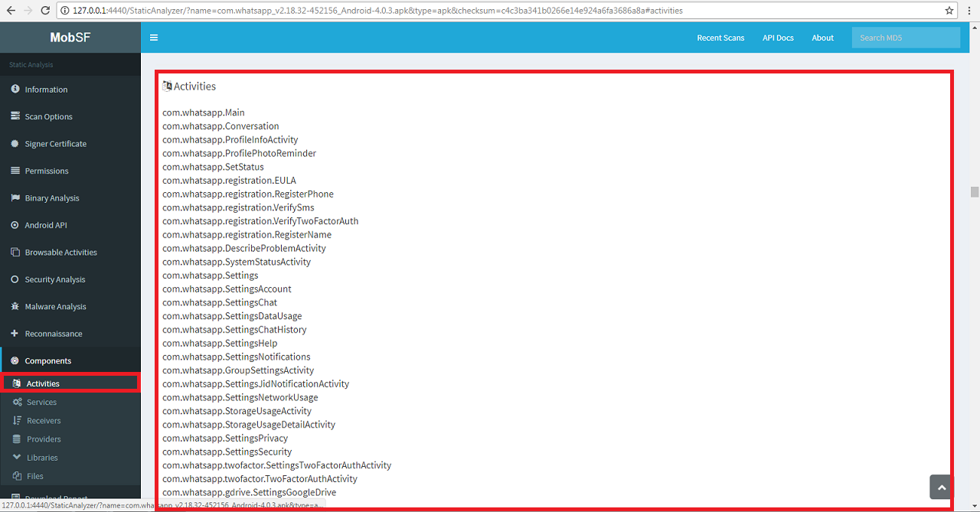Click the MobSF logo

click(70, 38)
